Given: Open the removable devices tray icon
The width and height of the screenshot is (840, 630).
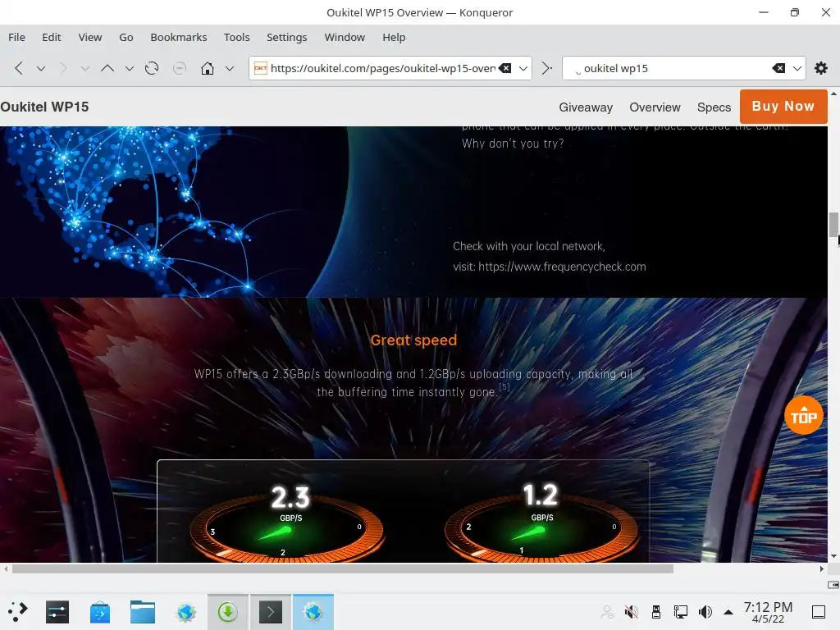Looking at the screenshot, I should pyautogui.click(x=655, y=612).
